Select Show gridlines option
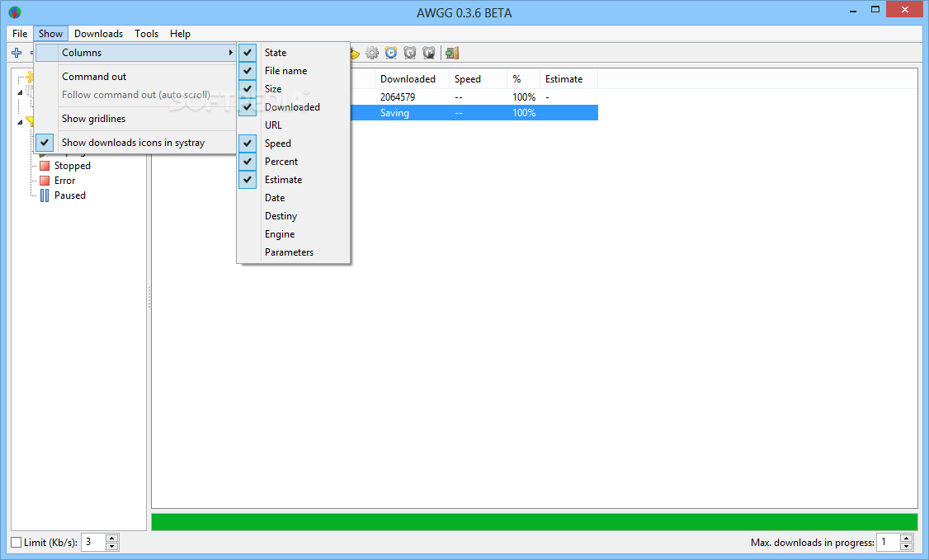929x560 pixels. (135, 119)
